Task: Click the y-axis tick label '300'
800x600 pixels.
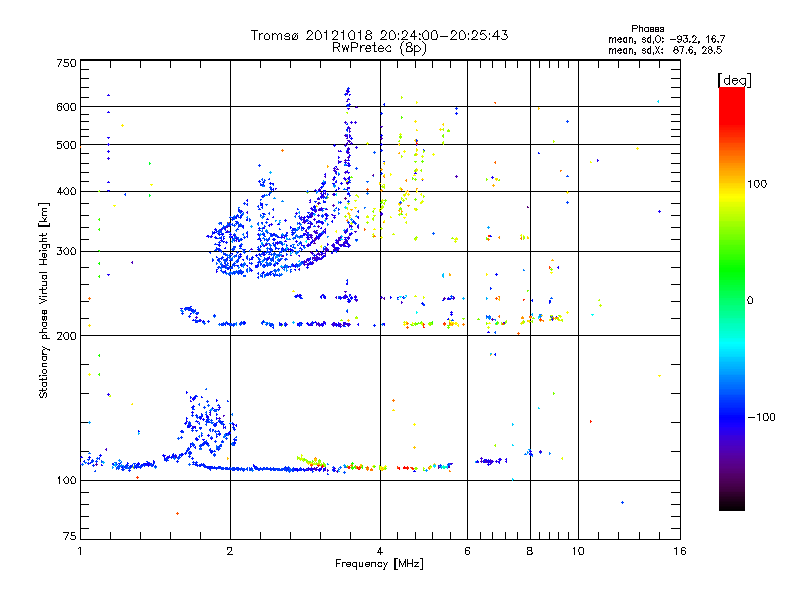Action: 66,252
